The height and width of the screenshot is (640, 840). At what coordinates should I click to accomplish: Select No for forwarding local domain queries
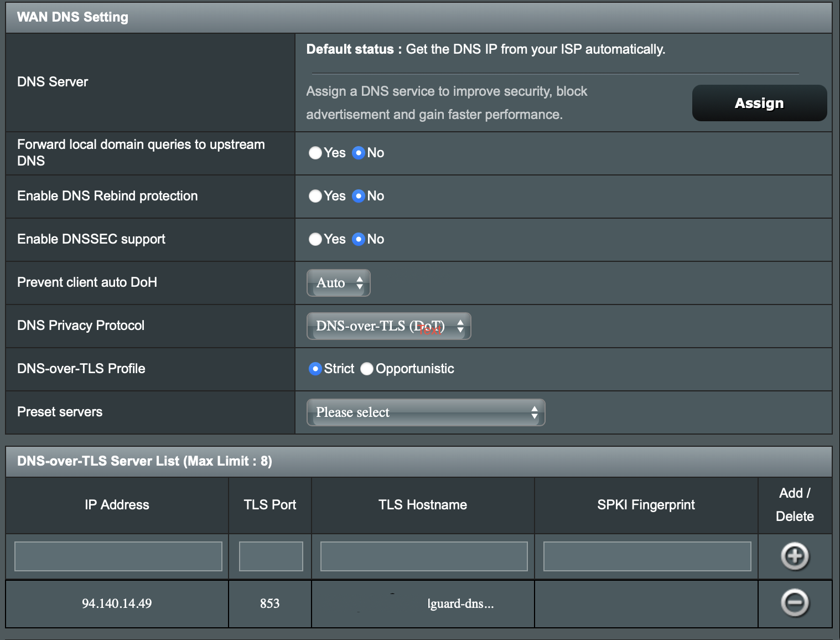(359, 153)
